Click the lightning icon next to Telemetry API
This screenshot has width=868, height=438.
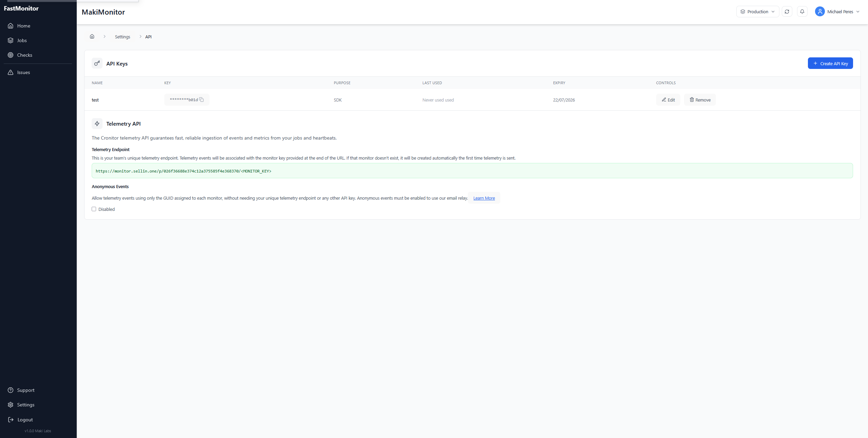pos(97,123)
